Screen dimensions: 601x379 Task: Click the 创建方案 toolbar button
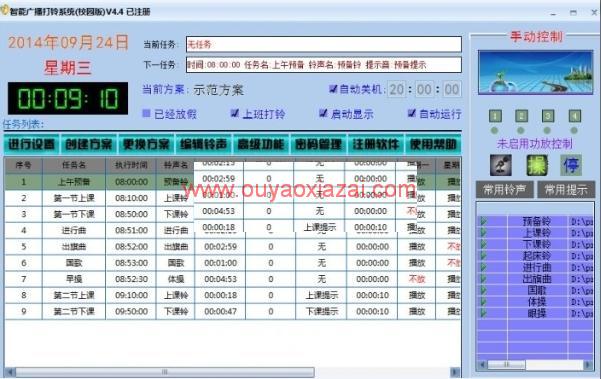89,144
